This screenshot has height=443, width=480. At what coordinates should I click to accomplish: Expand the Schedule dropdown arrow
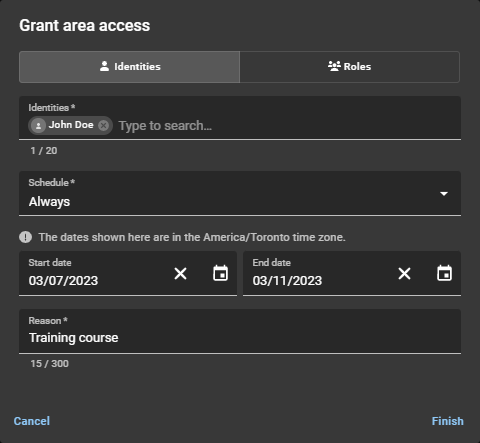pyautogui.click(x=444, y=194)
